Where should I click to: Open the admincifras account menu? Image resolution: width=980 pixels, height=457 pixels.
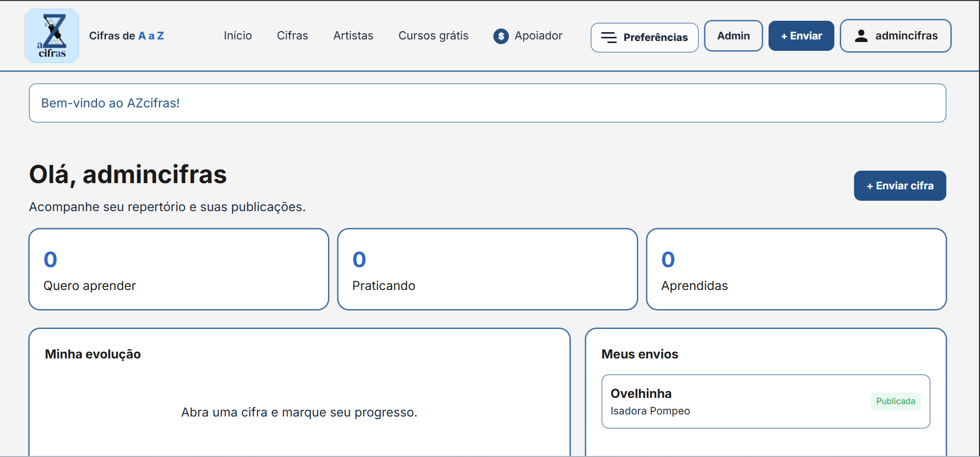896,36
